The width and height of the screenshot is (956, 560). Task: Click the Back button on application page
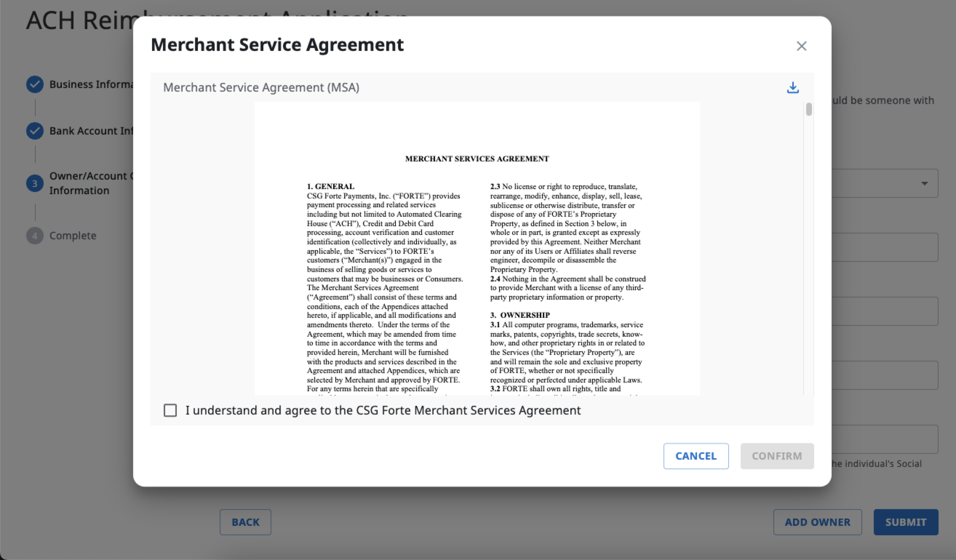246,522
